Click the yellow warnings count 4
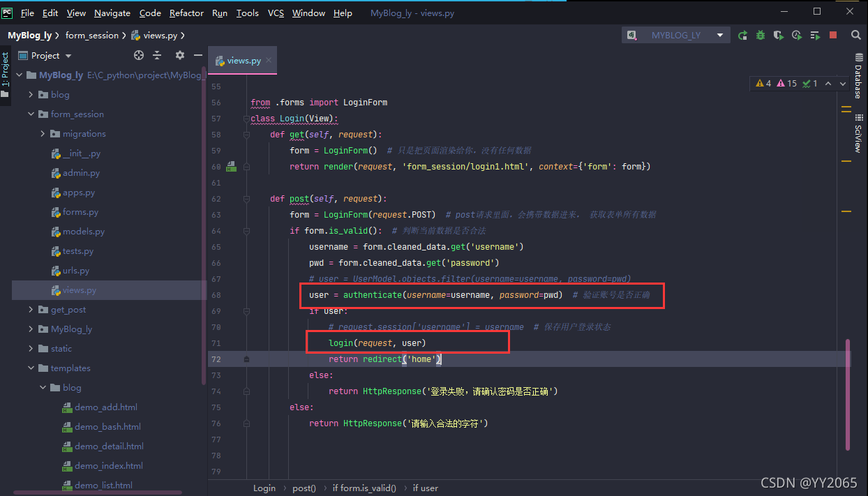The image size is (868, 496). coord(764,83)
